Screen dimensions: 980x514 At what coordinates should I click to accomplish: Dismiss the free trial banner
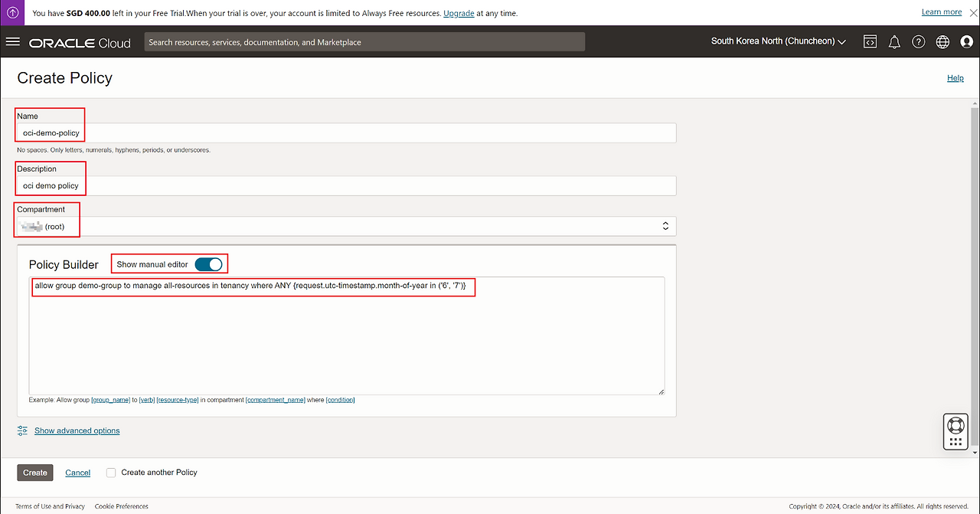(x=973, y=13)
